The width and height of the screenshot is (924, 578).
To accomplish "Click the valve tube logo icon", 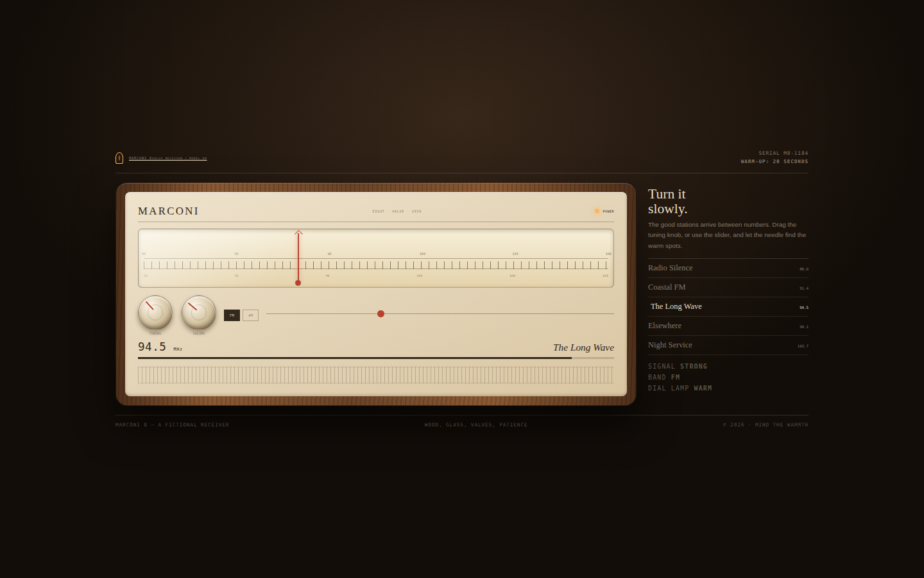I will [x=119, y=158].
